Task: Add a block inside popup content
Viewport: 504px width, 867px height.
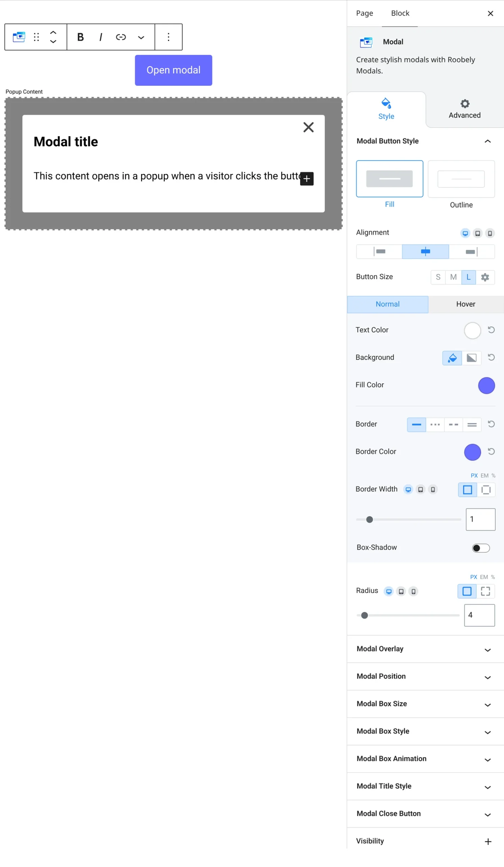Action: 307,178
